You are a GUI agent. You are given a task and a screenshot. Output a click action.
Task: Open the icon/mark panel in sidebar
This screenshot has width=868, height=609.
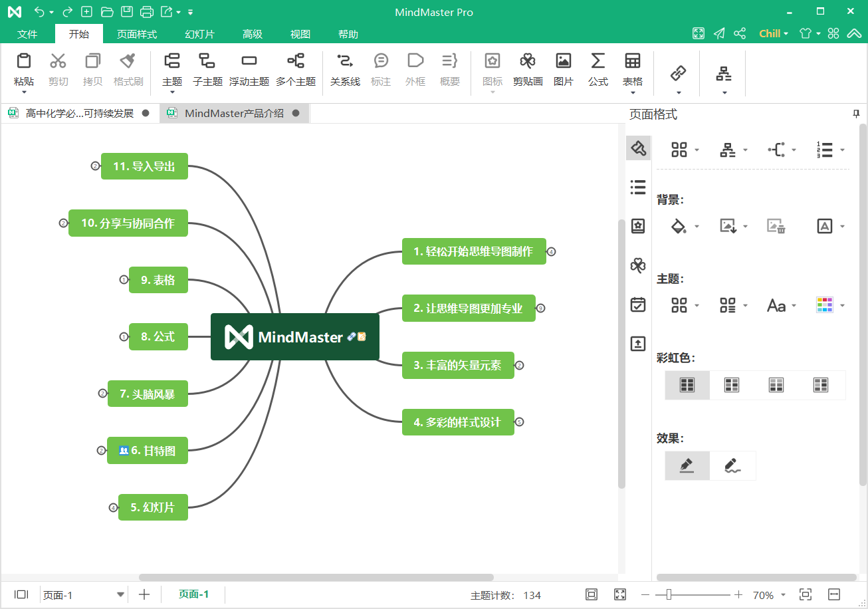coord(638,226)
